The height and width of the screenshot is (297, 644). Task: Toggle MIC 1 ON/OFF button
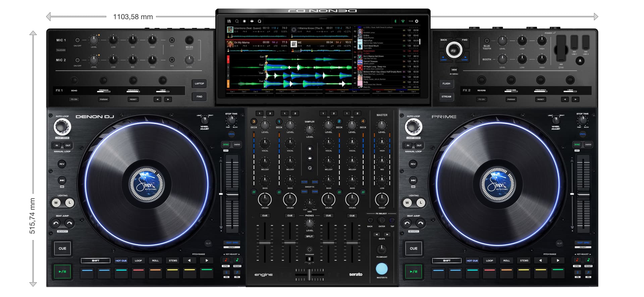[x=77, y=40]
